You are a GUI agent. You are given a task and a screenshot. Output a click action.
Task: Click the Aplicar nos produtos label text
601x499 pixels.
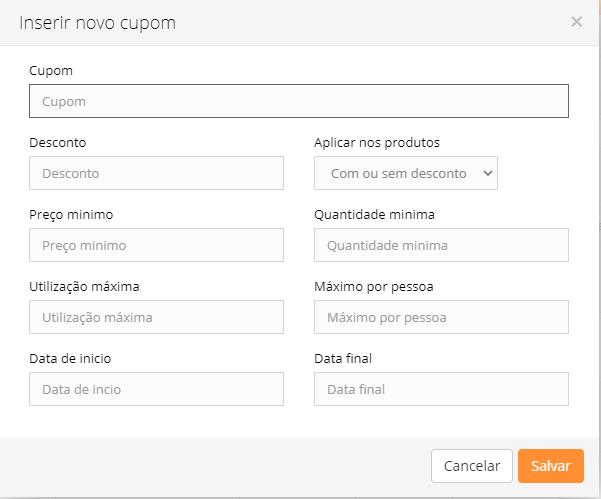click(377, 143)
